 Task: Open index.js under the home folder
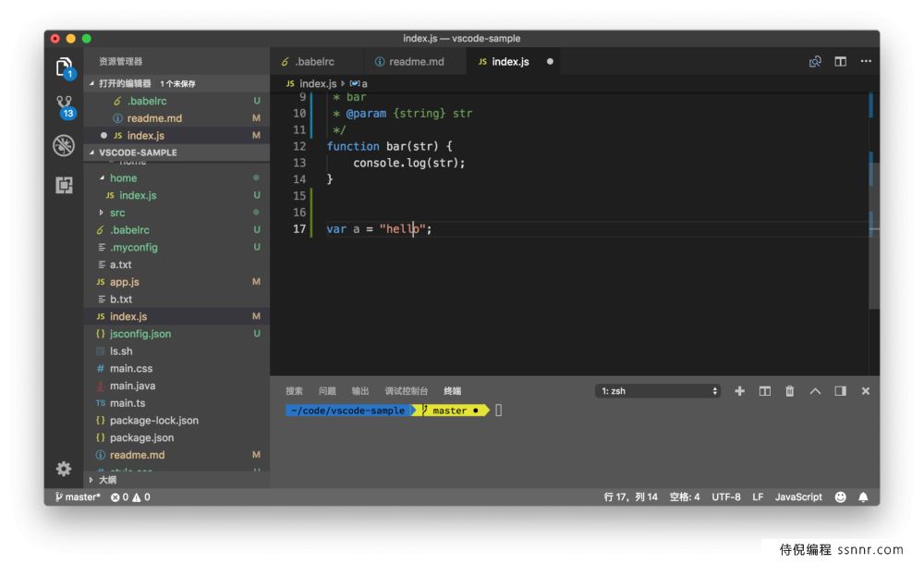pos(176,195)
